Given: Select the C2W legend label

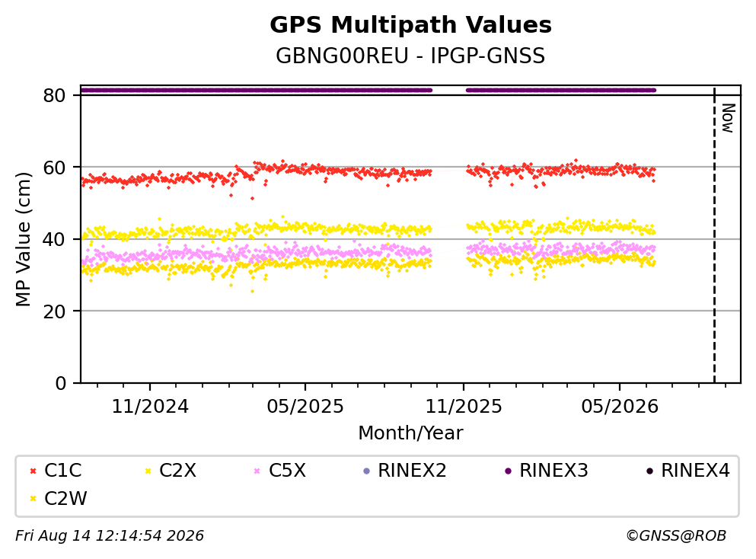Looking at the screenshot, I should click(65, 498).
